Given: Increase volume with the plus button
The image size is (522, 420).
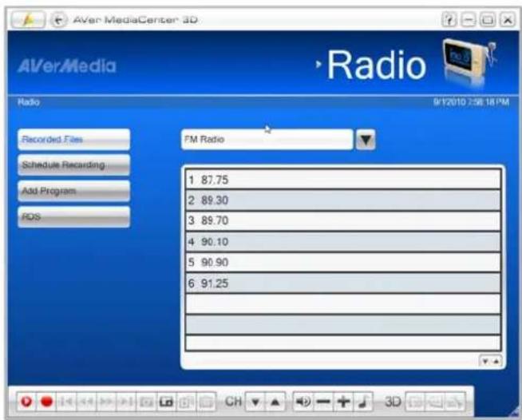Looking at the screenshot, I should point(343,402).
